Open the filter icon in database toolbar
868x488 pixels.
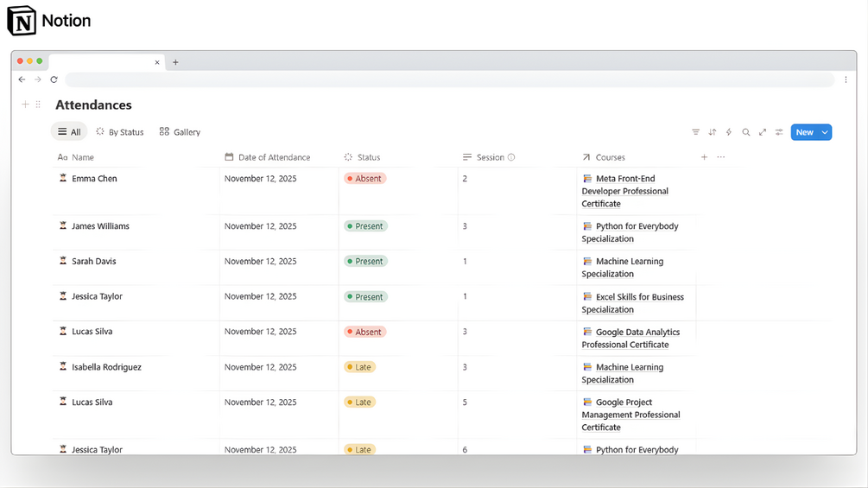pyautogui.click(x=696, y=132)
